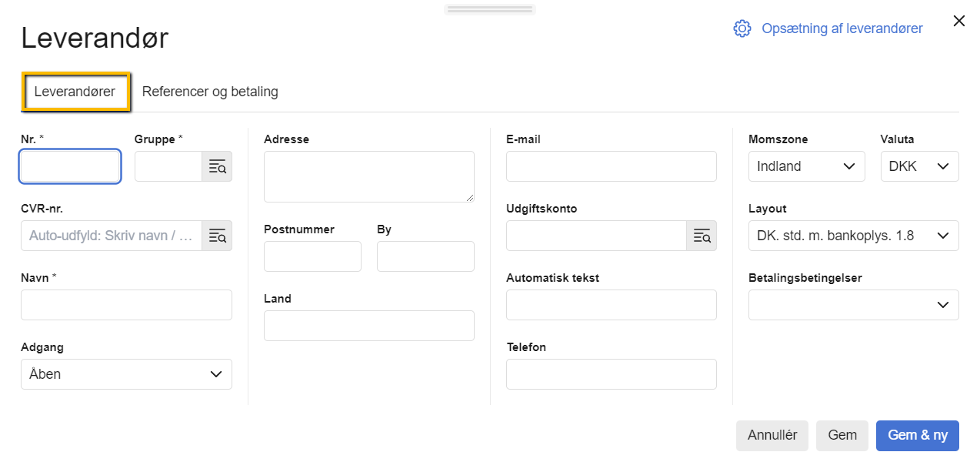The width and height of the screenshot is (980, 472).
Task: Click the settings gear icon
Action: [742, 28]
